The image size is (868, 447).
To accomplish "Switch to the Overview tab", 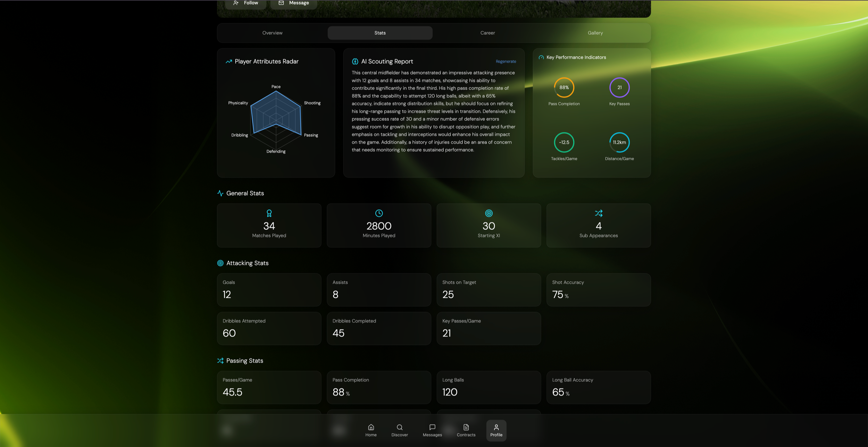I will point(272,33).
